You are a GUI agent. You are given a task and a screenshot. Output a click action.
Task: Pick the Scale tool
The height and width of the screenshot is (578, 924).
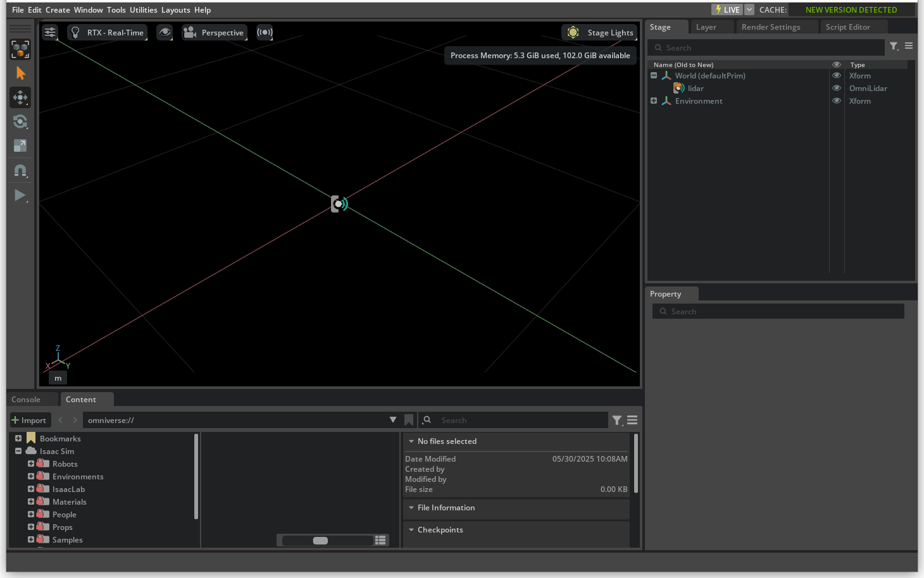click(20, 145)
